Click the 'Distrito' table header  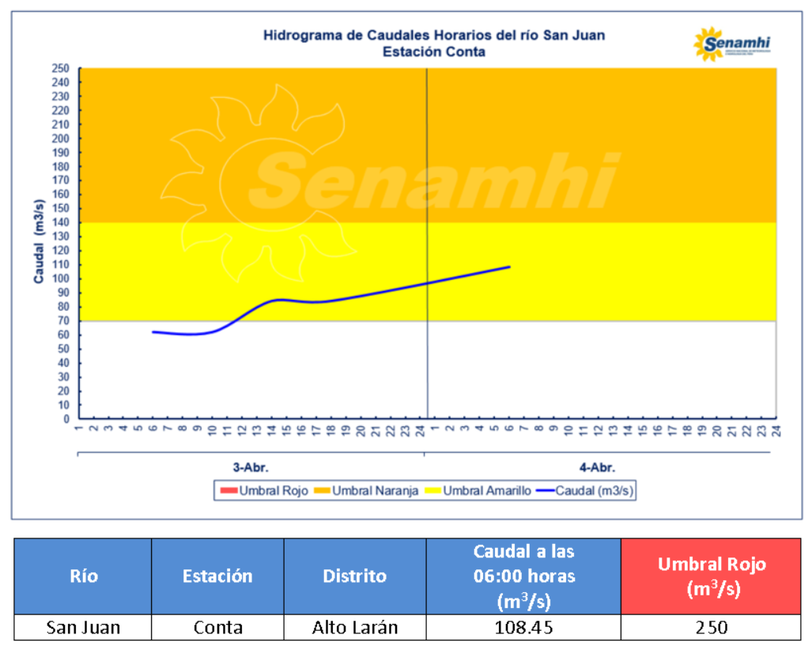pyautogui.click(x=355, y=576)
